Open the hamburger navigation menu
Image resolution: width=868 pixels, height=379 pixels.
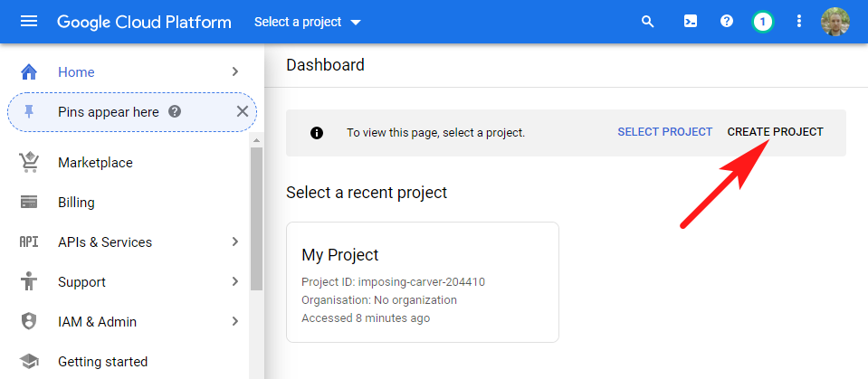[29, 22]
